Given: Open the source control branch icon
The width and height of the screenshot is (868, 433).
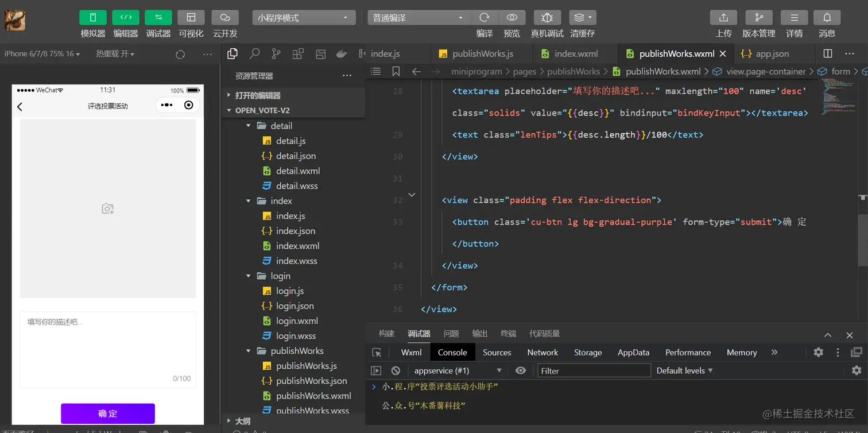Looking at the screenshot, I should pos(276,54).
